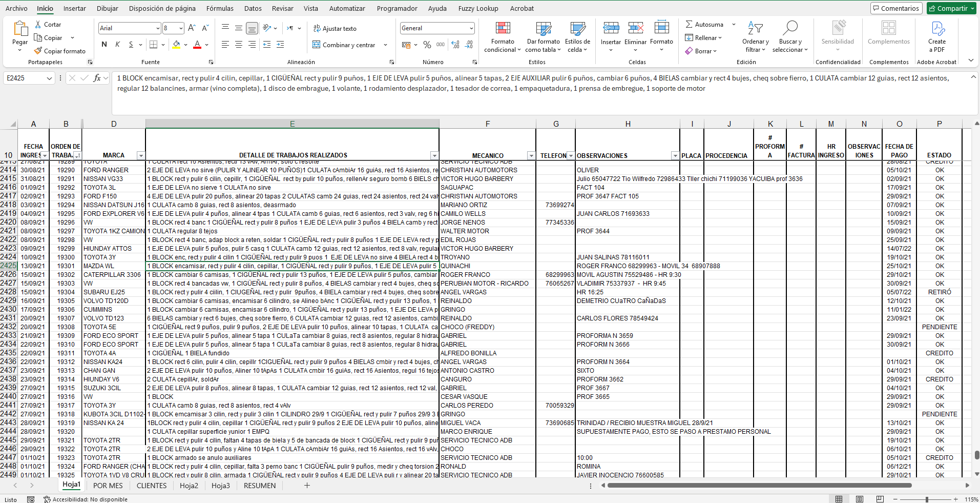Toggle bottom vertical alignment

pyautogui.click(x=252, y=28)
